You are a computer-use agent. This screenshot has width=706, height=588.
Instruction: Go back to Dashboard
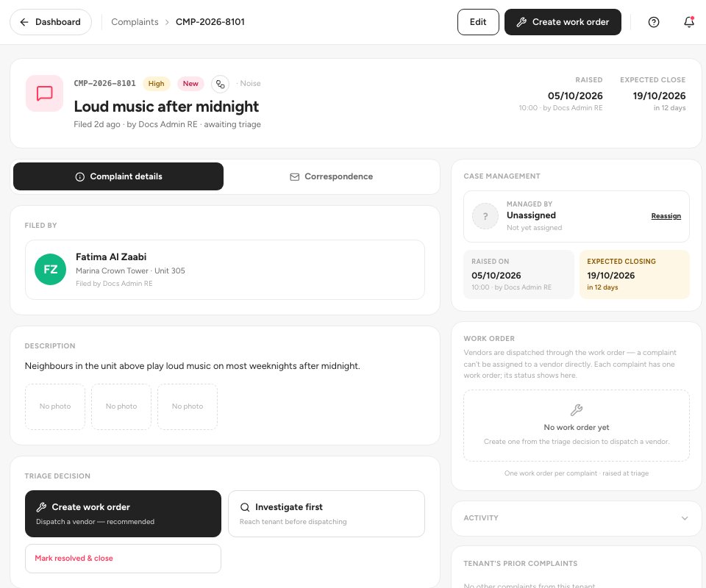point(51,22)
